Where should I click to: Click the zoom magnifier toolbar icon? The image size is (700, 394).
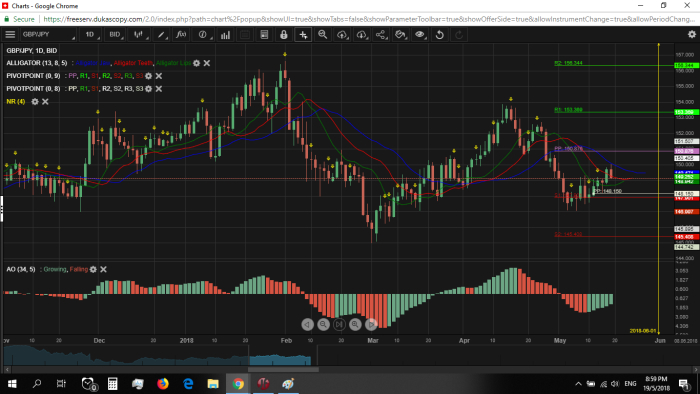tap(322, 34)
